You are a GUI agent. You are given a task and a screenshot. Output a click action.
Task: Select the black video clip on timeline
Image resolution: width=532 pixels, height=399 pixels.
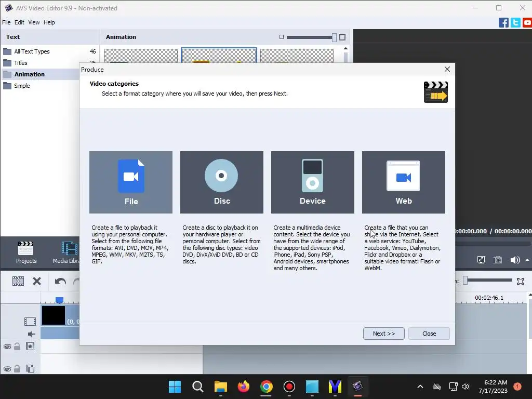point(54,315)
